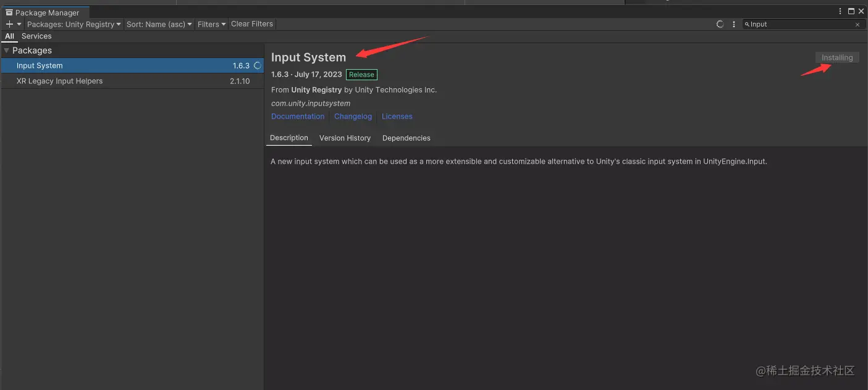Click the Release tag badge
Screen dimensions: 868x390
click(361, 75)
